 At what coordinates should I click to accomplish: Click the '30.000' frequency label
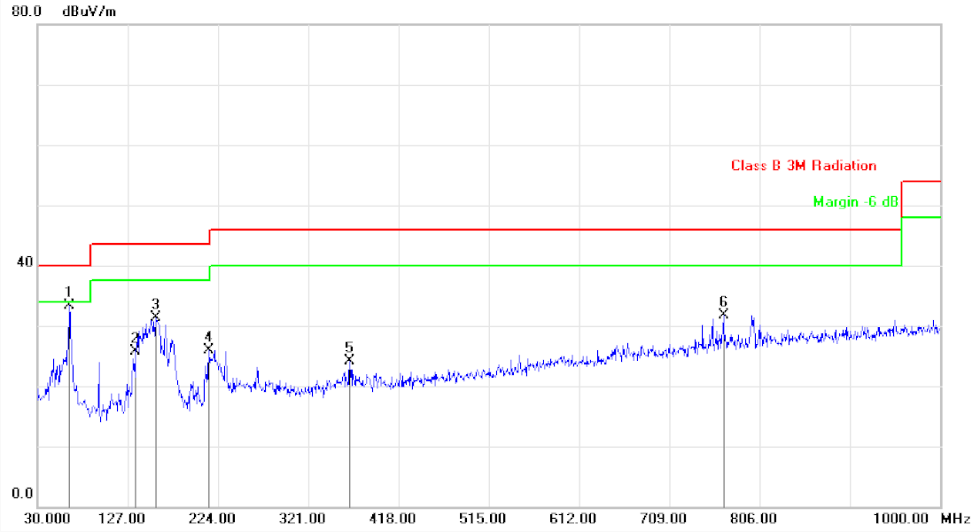(47, 519)
